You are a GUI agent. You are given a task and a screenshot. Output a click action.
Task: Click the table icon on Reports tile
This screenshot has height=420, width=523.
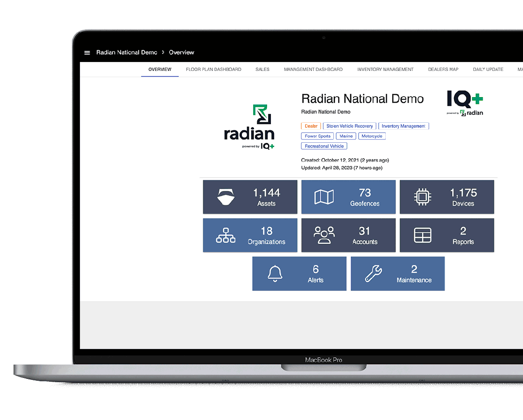[423, 235]
